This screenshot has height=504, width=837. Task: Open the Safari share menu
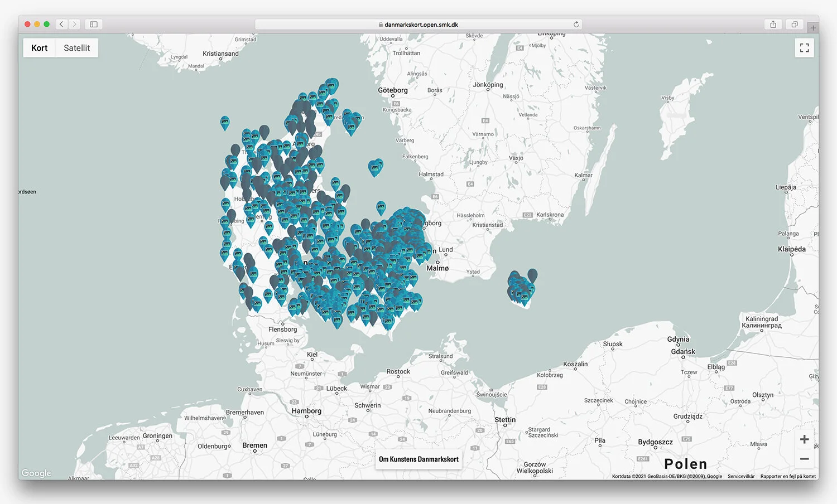click(773, 24)
